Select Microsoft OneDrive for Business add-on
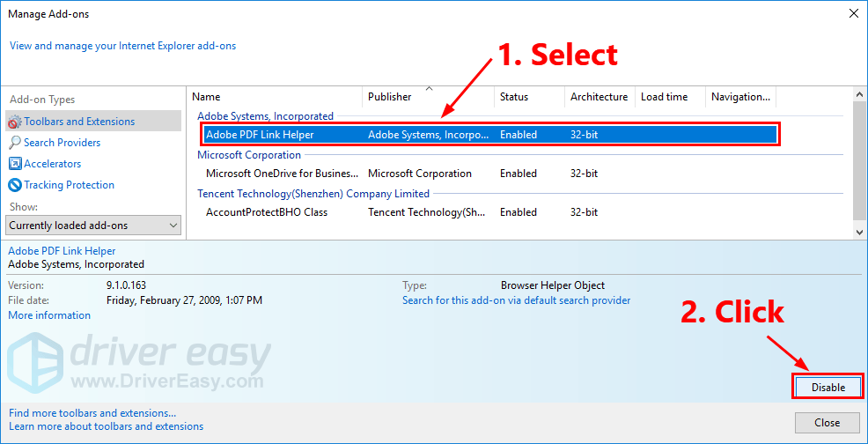Viewport: 868px width, 444px height. click(282, 174)
